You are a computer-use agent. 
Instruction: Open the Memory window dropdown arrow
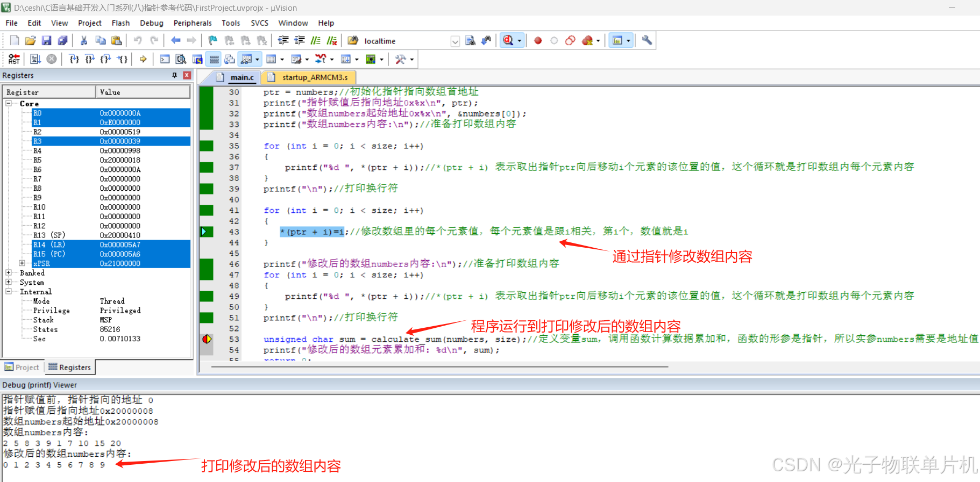tap(282, 59)
